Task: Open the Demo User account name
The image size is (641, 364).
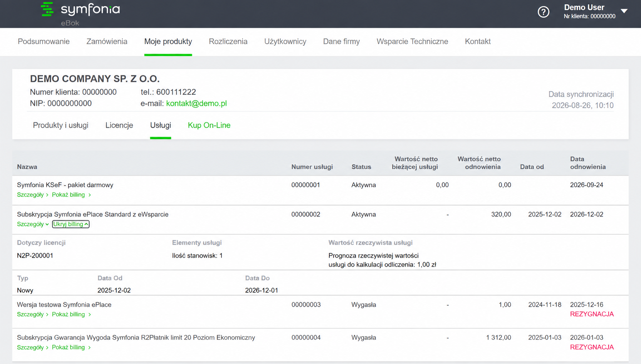Action: click(x=584, y=7)
